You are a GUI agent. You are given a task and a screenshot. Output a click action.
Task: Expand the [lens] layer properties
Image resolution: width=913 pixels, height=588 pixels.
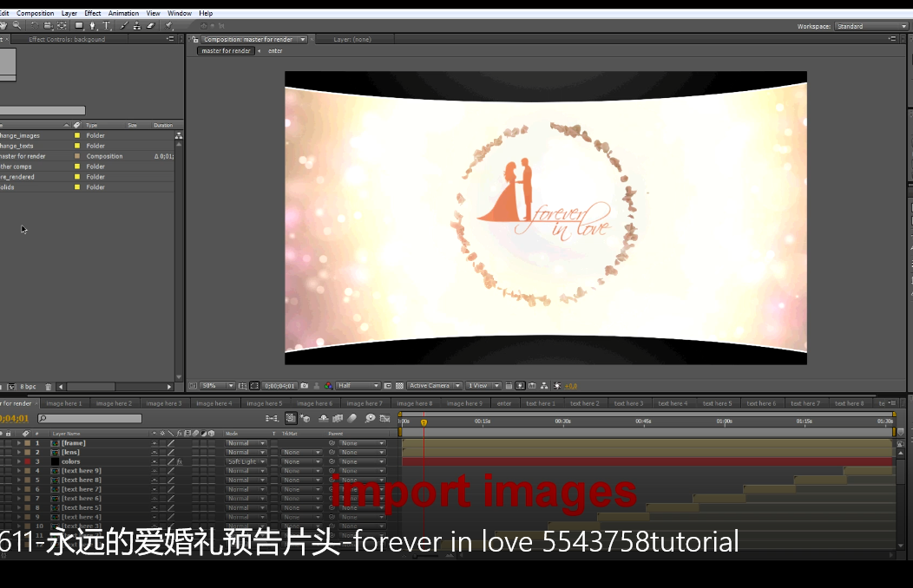[x=18, y=453]
